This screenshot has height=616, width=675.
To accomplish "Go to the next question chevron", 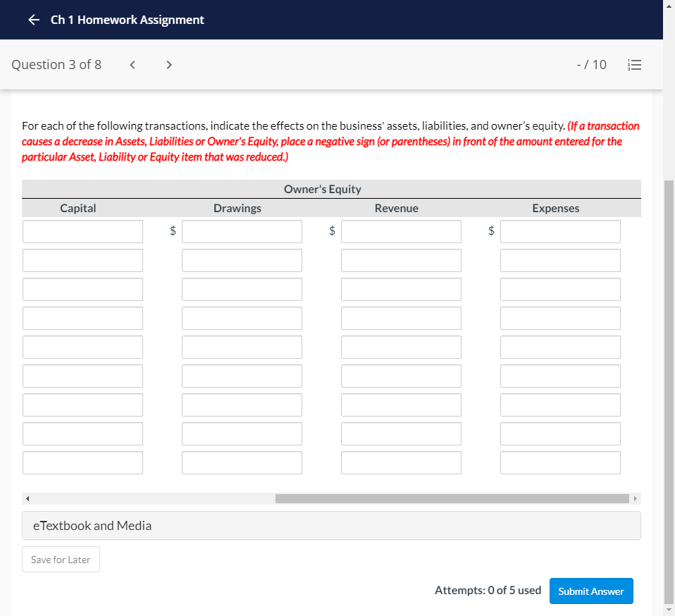I will click(169, 65).
